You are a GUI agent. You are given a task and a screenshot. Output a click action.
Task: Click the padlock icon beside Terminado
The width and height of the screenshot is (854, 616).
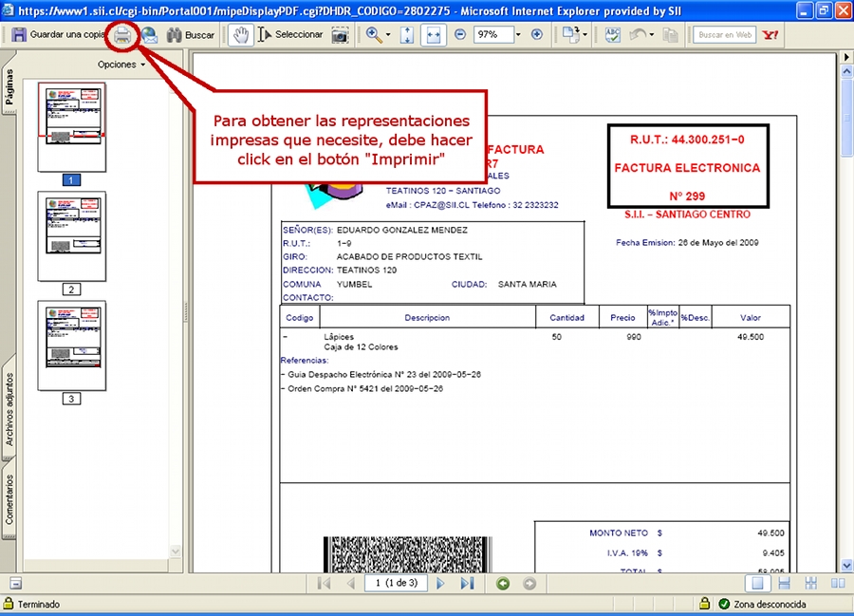tap(9, 604)
